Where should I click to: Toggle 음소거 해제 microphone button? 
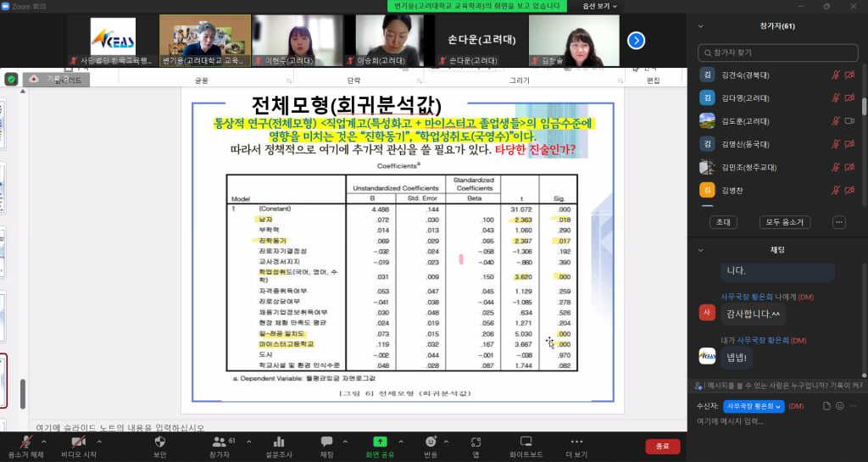coord(26,442)
